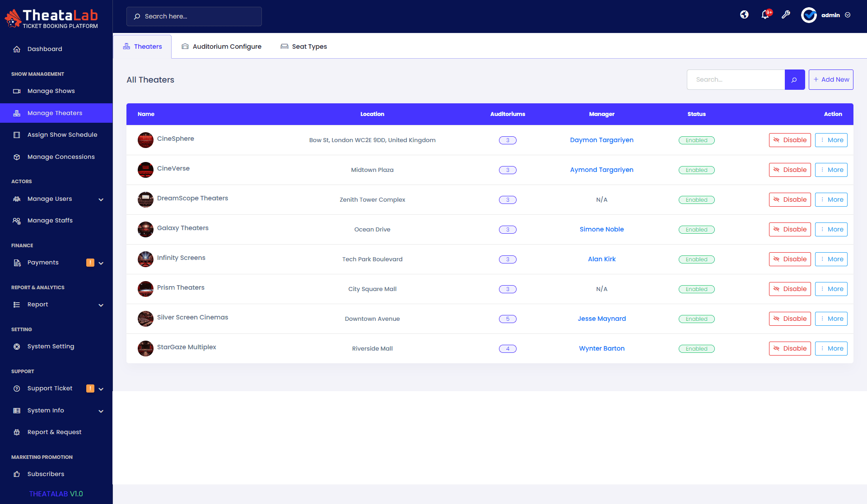Click the wrench tool icon
This screenshot has width=867, height=504.
tap(786, 15)
